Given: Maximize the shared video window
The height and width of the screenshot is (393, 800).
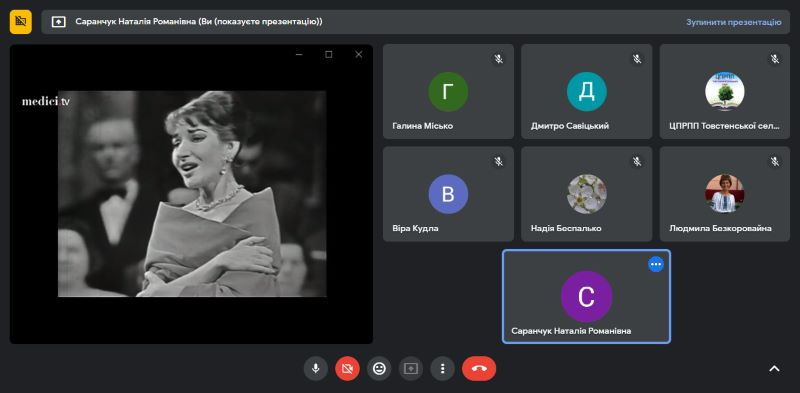Looking at the screenshot, I should [x=329, y=55].
